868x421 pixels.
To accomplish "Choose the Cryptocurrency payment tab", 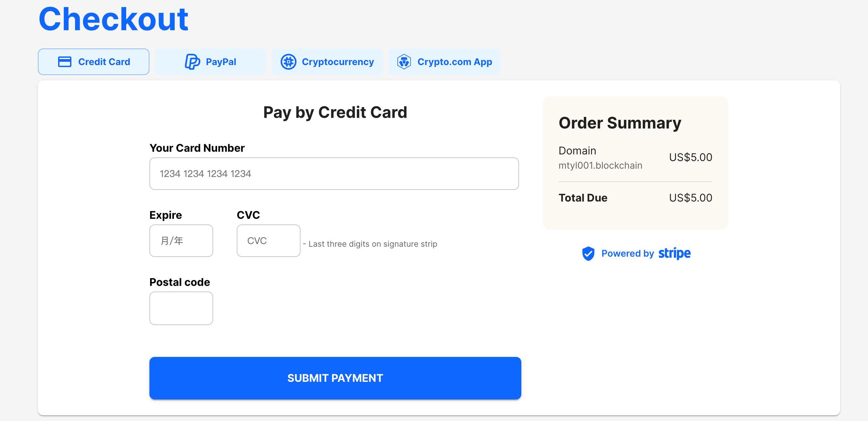I will point(327,62).
